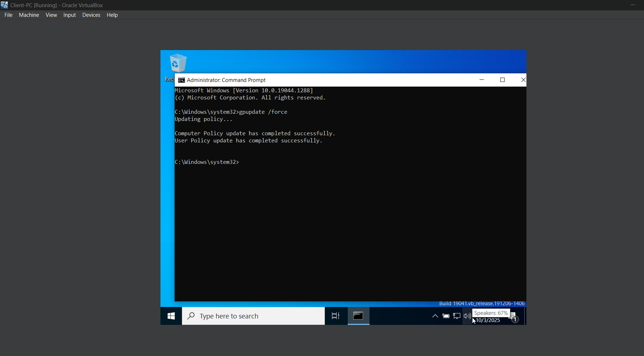Image resolution: width=644 pixels, height=356 pixels.
Task: Open the notification center icon
Action: click(x=514, y=317)
